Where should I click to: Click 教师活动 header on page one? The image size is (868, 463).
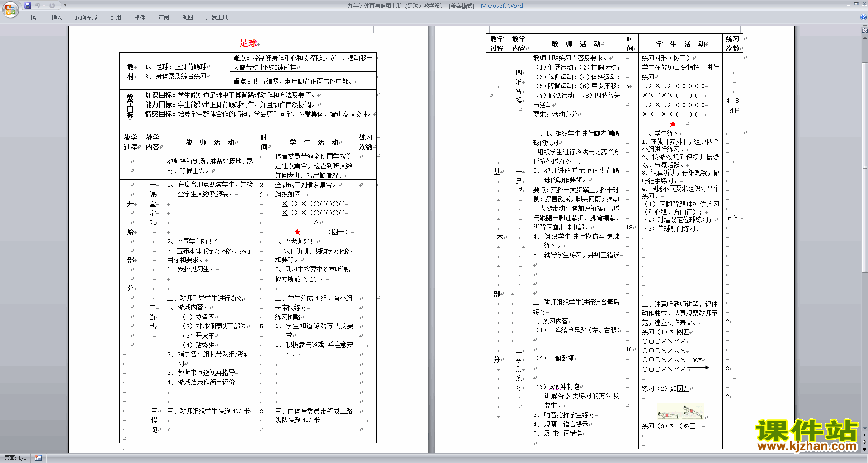pos(210,142)
